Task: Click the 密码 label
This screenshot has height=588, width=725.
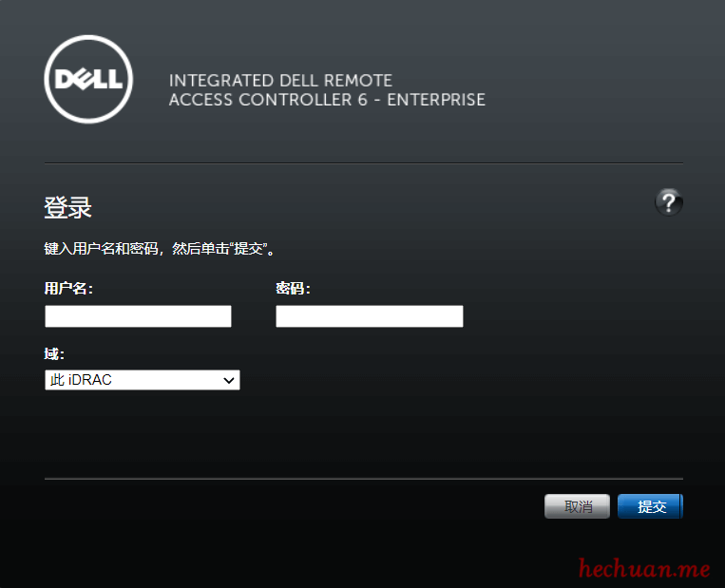Action: 293,288
